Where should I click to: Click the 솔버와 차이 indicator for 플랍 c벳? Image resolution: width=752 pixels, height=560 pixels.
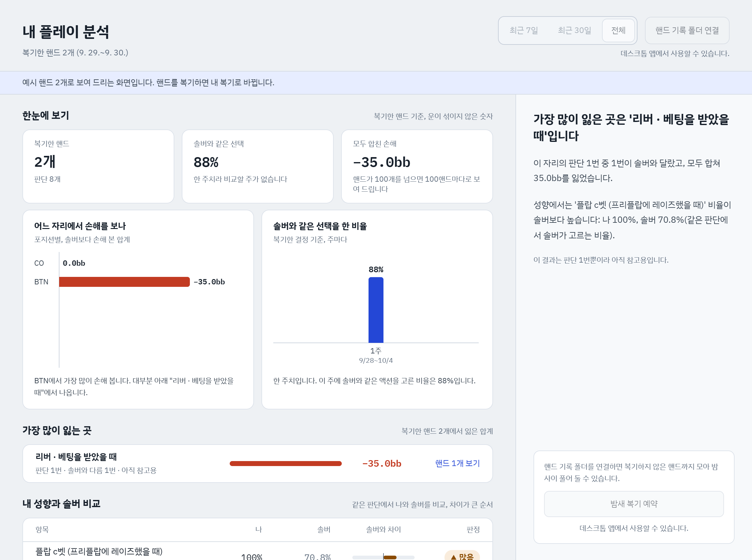point(383,557)
